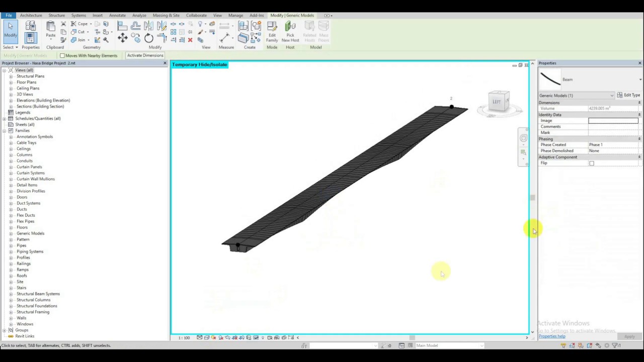The height and width of the screenshot is (362, 644).
Task: Select the Trim/Extend to Corner tool
Action: (x=162, y=38)
